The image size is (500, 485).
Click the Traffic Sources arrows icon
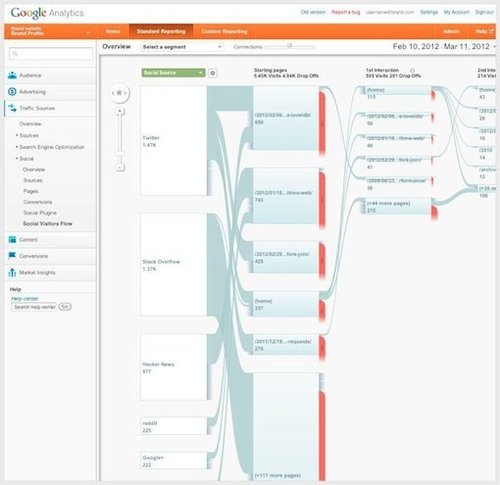(12, 108)
